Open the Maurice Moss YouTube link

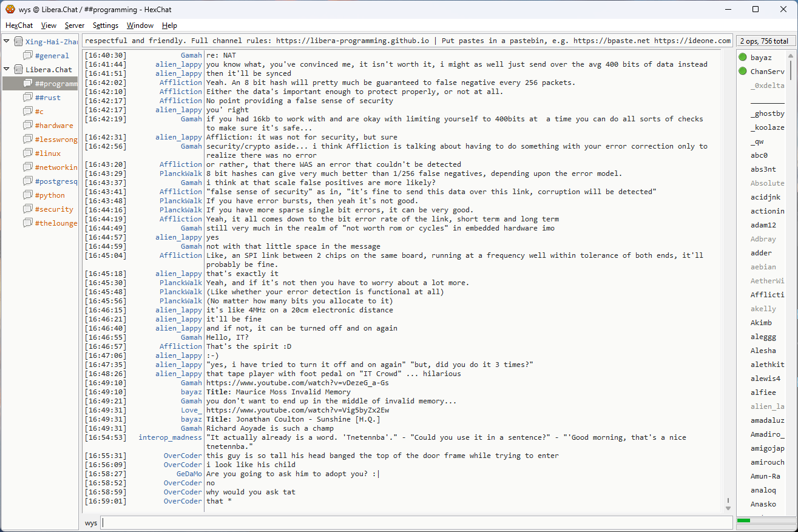[x=297, y=383]
